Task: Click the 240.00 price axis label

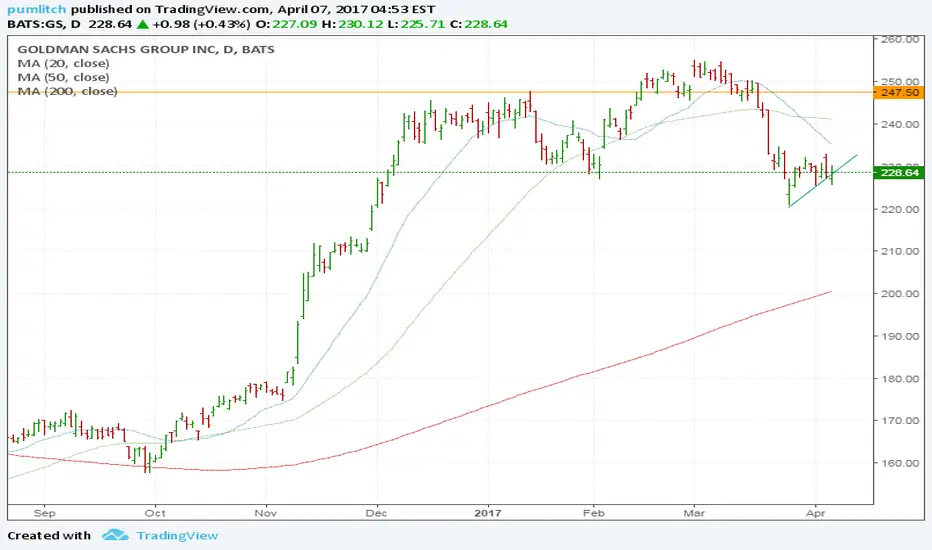Action: [899, 124]
